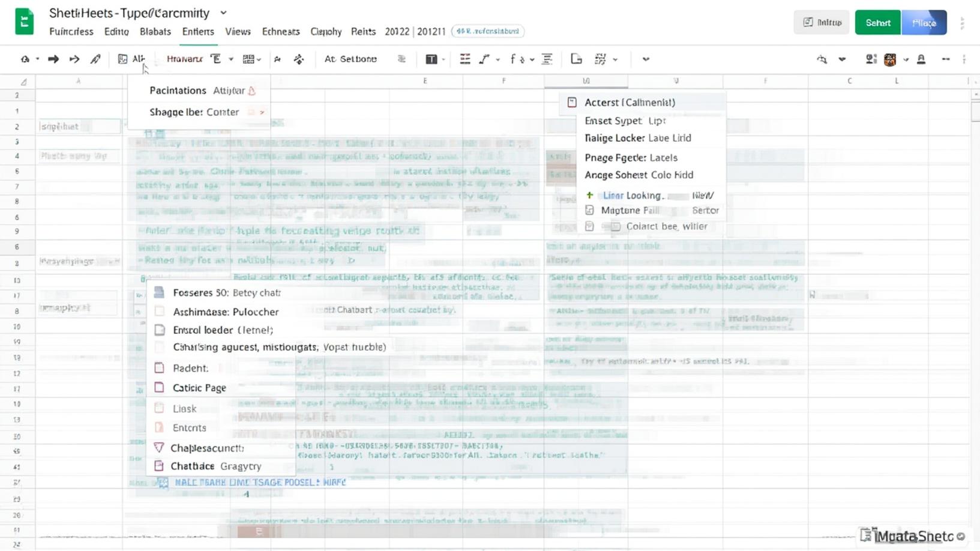Select the functions (f) icon

click(513, 59)
